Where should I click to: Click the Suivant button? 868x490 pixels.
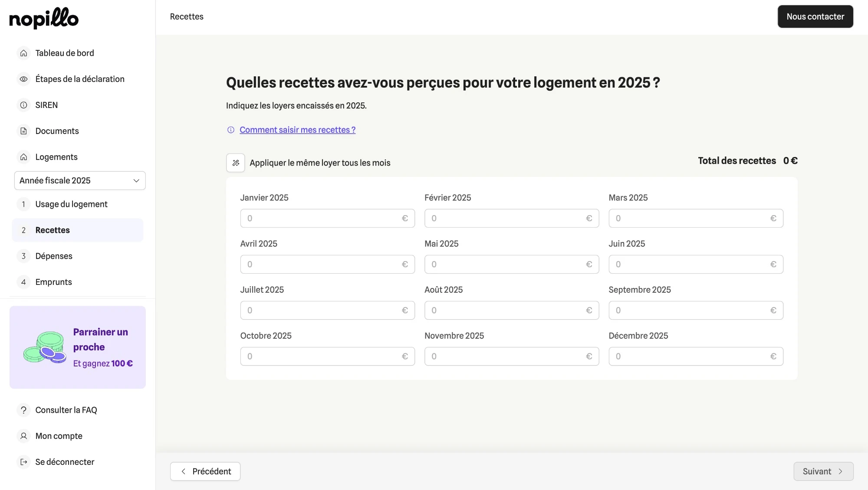[x=823, y=471]
